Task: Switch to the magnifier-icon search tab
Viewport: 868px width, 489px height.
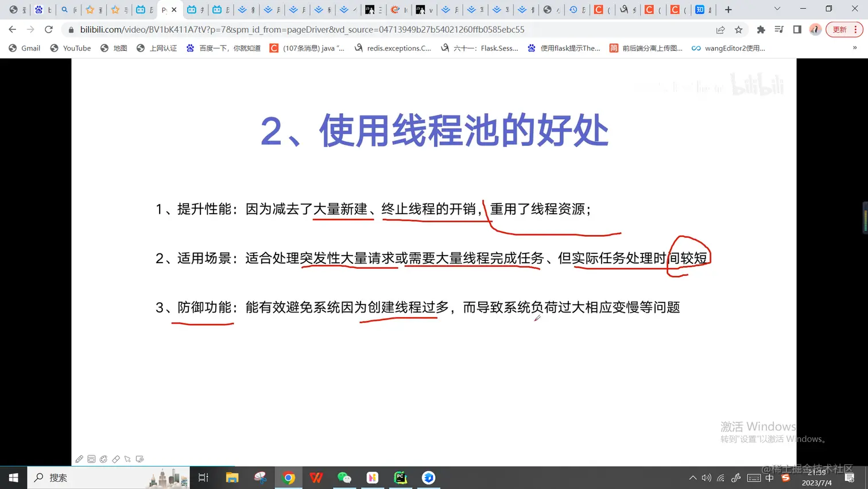Action: 68,10
